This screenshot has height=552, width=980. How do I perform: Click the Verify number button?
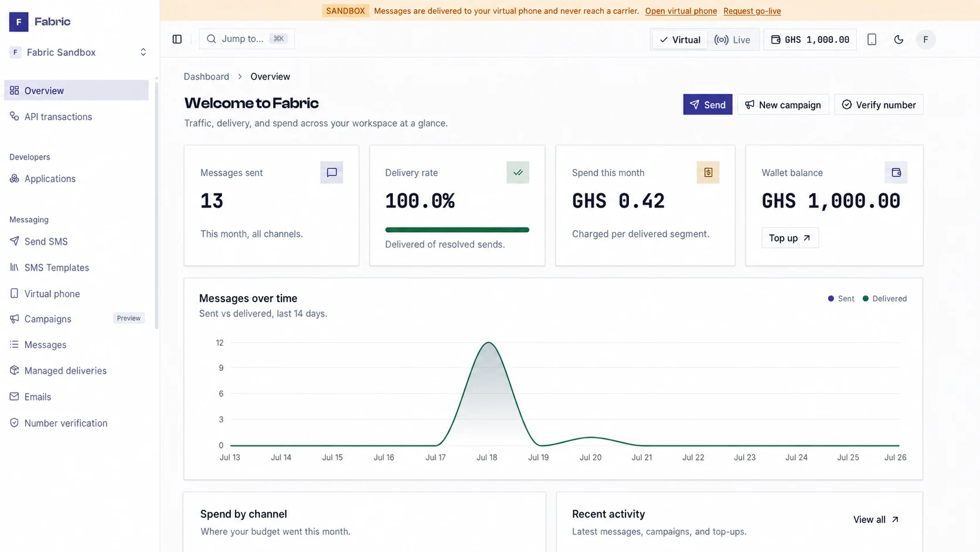point(879,104)
